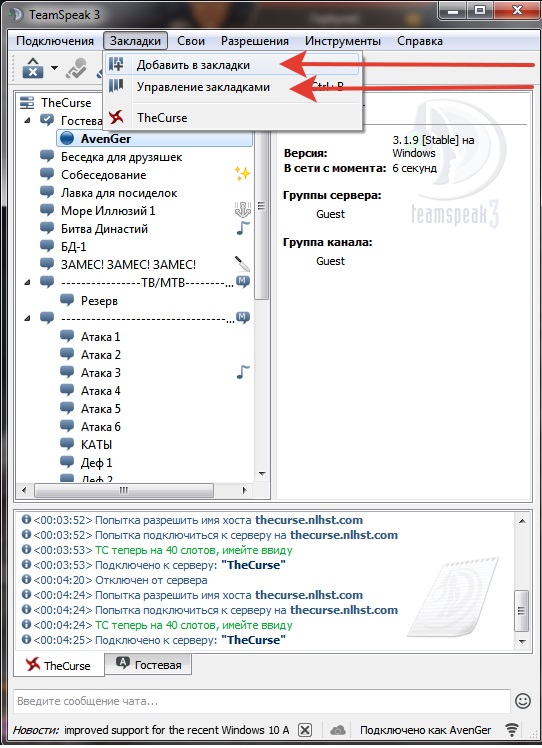Click the channel tree scroll-down arrow
Image resolution: width=542 pixels, height=748 pixels.
pyautogui.click(x=262, y=474)
